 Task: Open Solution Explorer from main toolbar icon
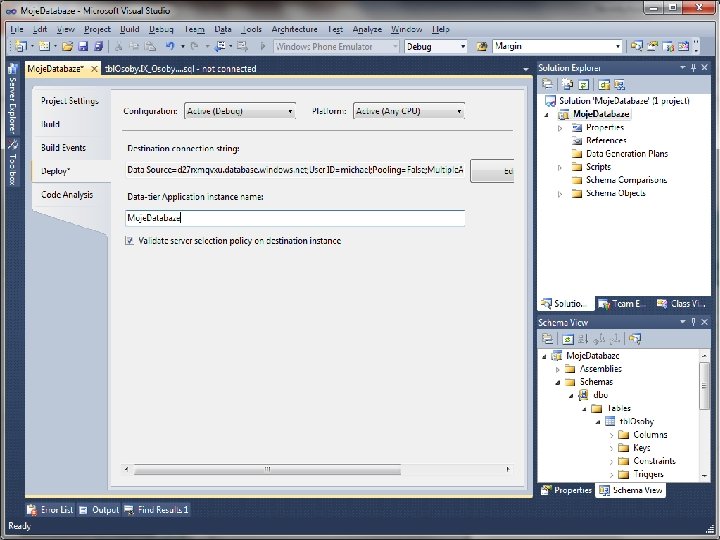tap(636, 46)
